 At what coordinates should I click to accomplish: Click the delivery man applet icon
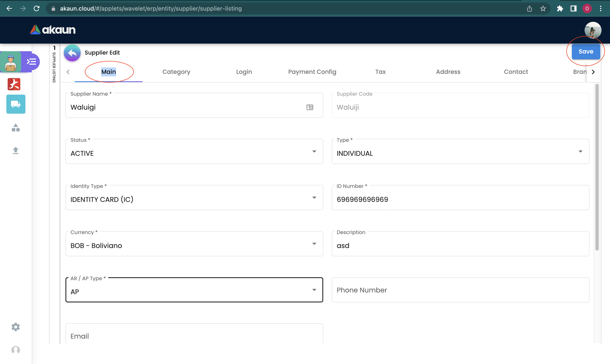point(11,62)
